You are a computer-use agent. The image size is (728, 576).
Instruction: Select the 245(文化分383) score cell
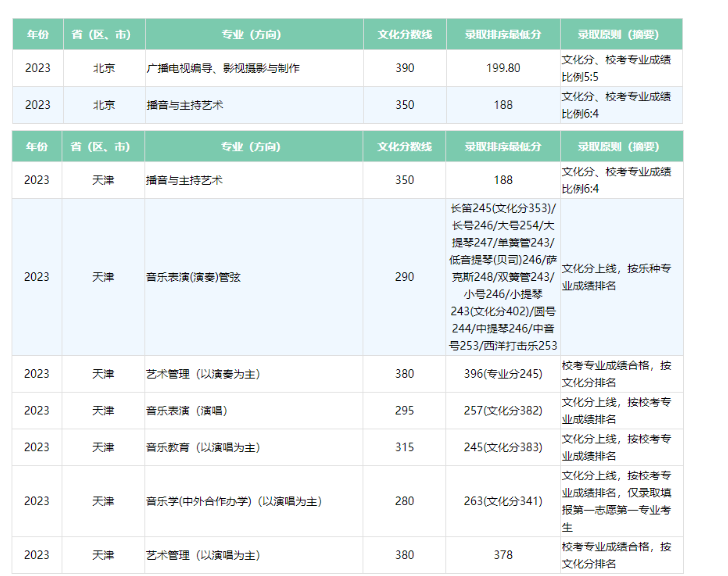[503, 447]
